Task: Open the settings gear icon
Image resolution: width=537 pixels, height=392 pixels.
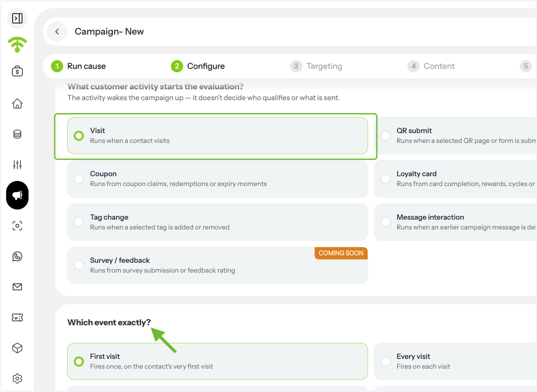Action: [x=17, y=379]
